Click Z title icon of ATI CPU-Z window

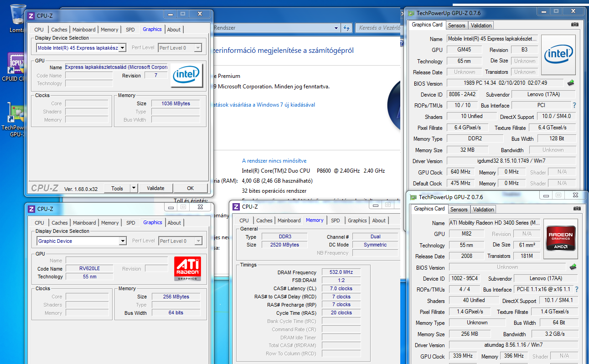[31, 209]
